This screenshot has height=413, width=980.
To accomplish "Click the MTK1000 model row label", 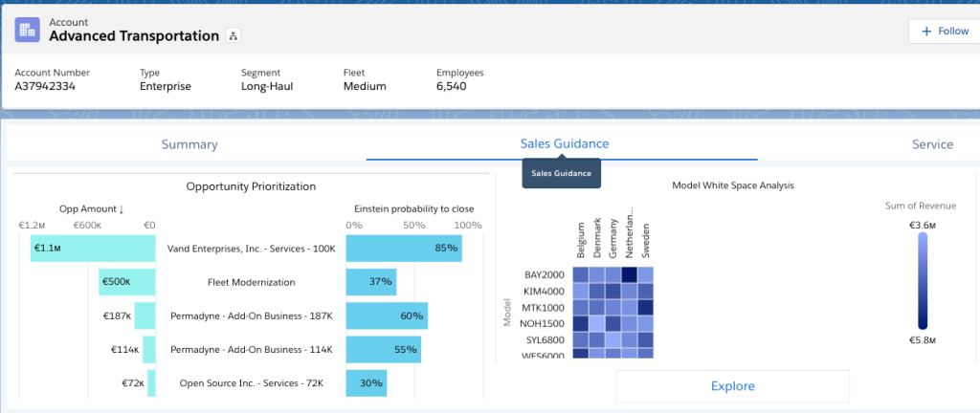I will coord(542,307).
